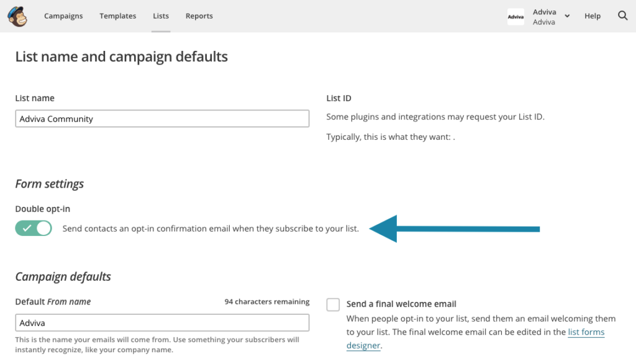Screen dimensions: 636x364
Task: Disable the Double opt-in toggle
Action: (34, 229)
